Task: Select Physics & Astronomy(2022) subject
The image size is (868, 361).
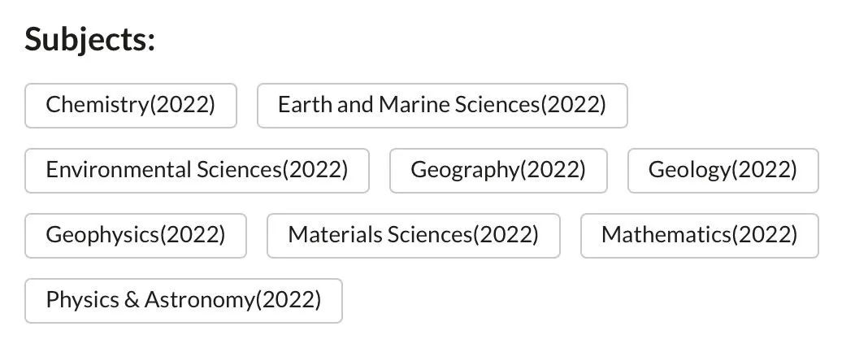Action: [x=184, y=300]
